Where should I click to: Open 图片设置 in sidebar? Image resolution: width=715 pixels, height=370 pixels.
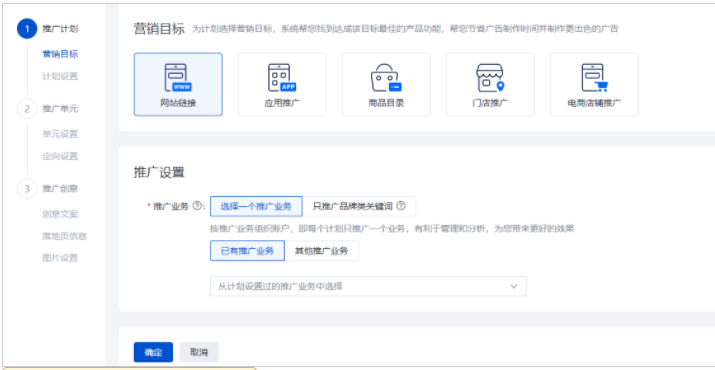point(60,258)
